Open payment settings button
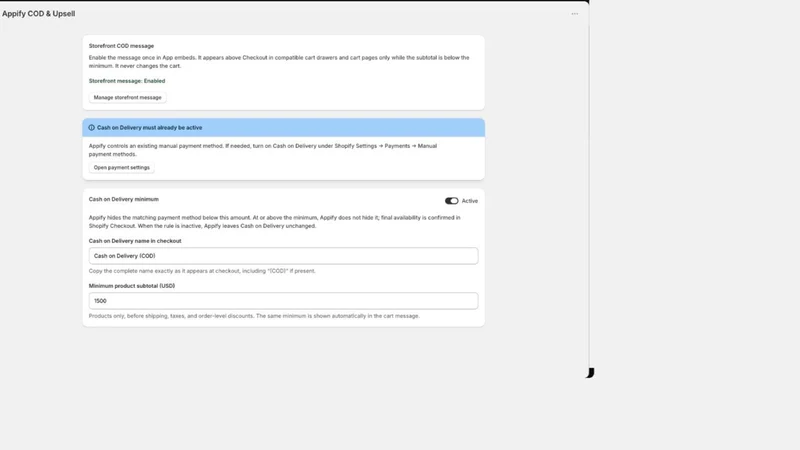Screen dimensions: 800x450 click(x=121, y=167)
